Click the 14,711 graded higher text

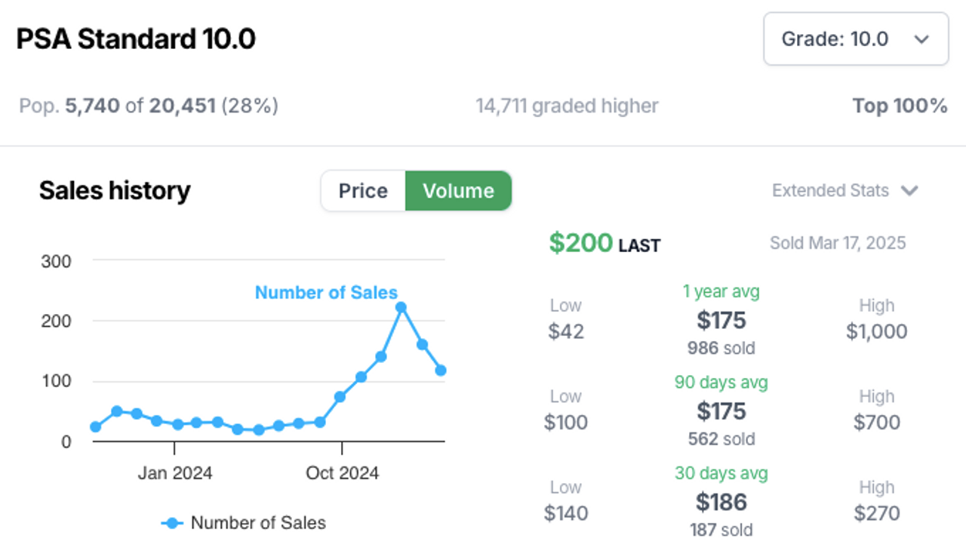(567, 106)
